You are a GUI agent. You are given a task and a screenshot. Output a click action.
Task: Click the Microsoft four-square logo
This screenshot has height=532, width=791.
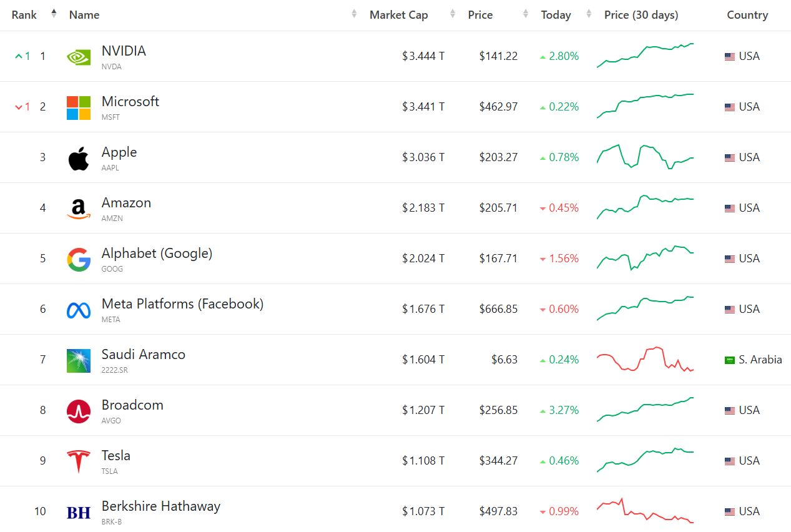pyautogui.click(x=79, y=107)
